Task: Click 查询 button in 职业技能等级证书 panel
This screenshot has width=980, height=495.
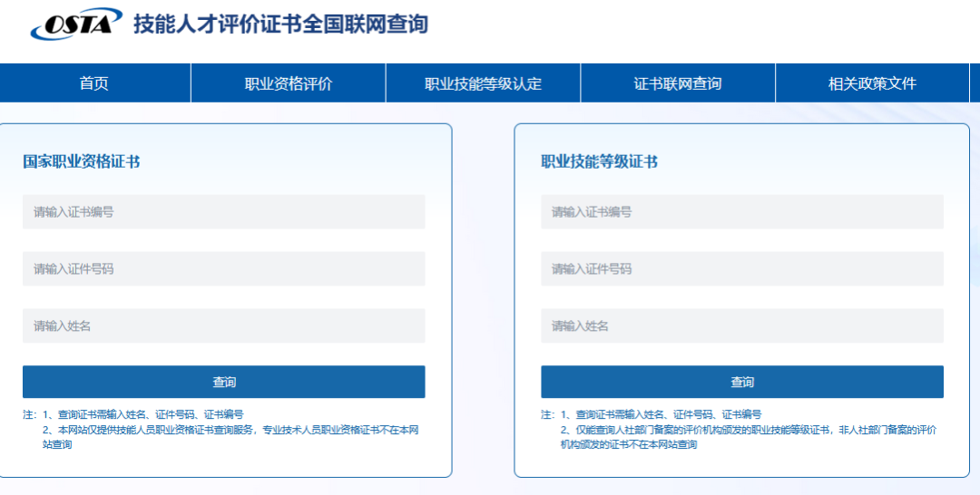Action: point(742,382)
